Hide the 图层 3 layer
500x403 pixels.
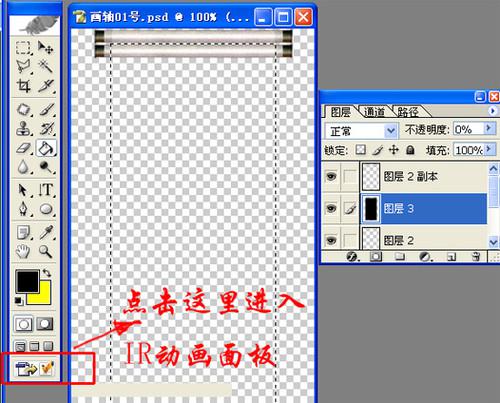(331, 209)
